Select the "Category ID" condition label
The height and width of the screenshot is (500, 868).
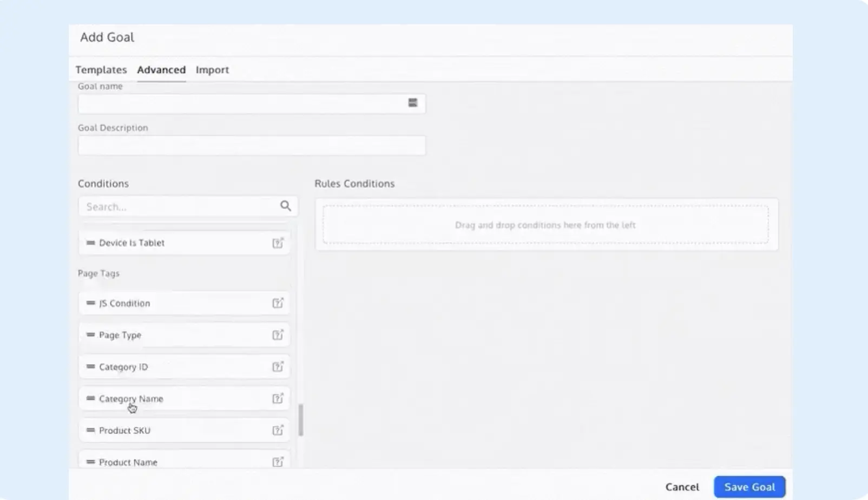pyautogui.click(x=123, y=367)
